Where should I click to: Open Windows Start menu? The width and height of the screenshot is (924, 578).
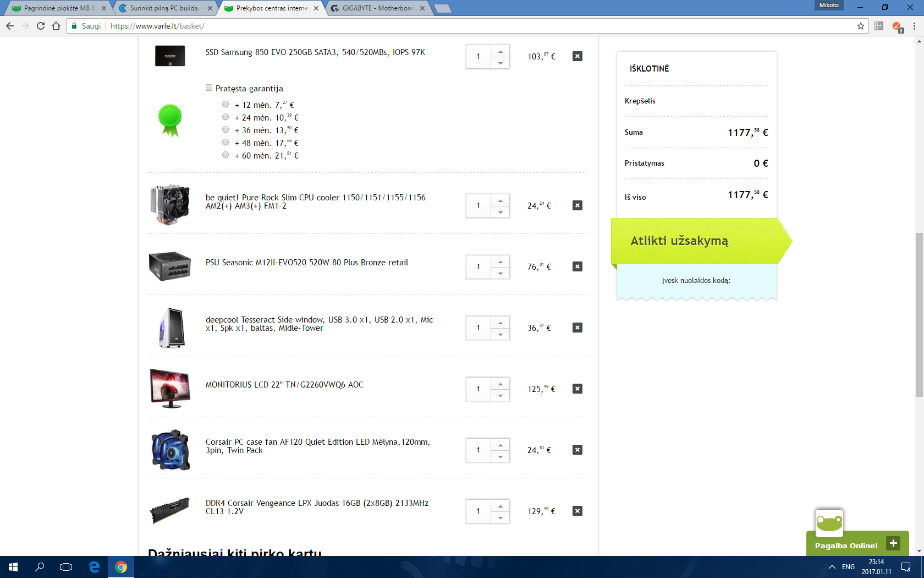point(13,567)
